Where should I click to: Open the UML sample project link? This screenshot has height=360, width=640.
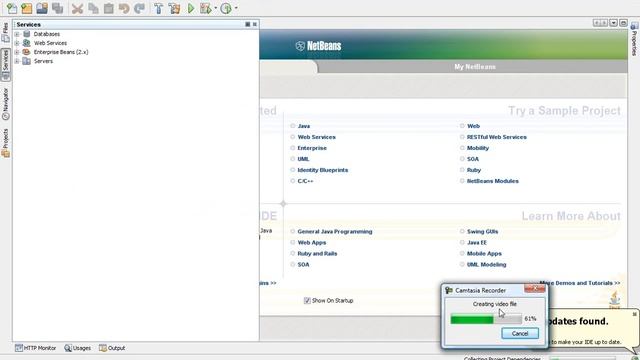point(303,159)
